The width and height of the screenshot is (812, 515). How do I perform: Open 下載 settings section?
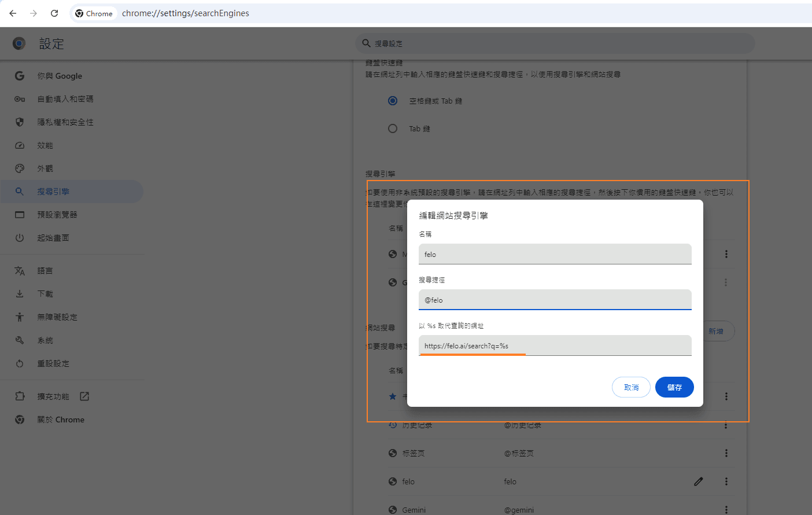click(x=72, y=294)
